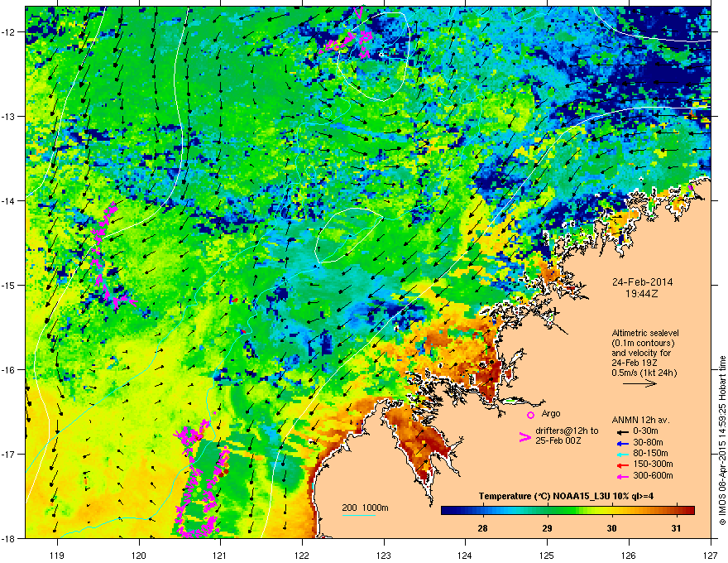Click longitude axis label 120
Viewport: 728px width, 563px height.
pos(139,555)
